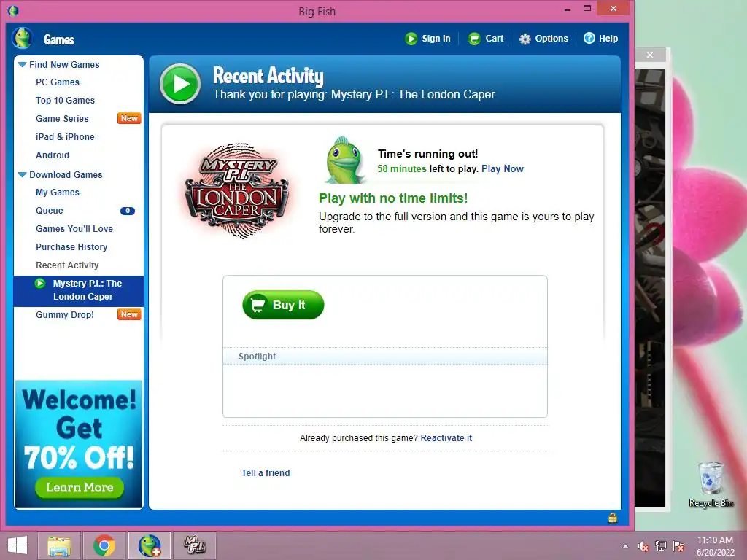The width and height of the screenshot is (747, 560).
Task: Click the muted volume tray icon
Action: pos(643,546)
